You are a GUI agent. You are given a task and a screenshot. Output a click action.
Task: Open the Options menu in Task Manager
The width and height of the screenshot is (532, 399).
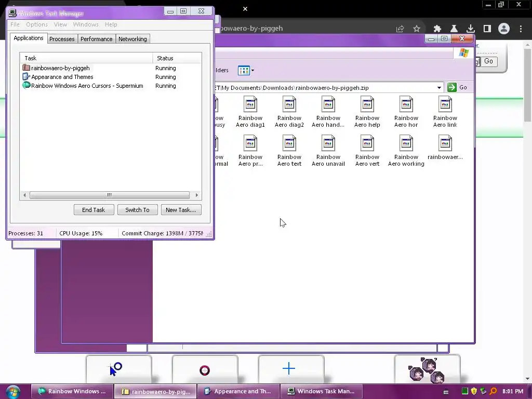click(37, 24)
